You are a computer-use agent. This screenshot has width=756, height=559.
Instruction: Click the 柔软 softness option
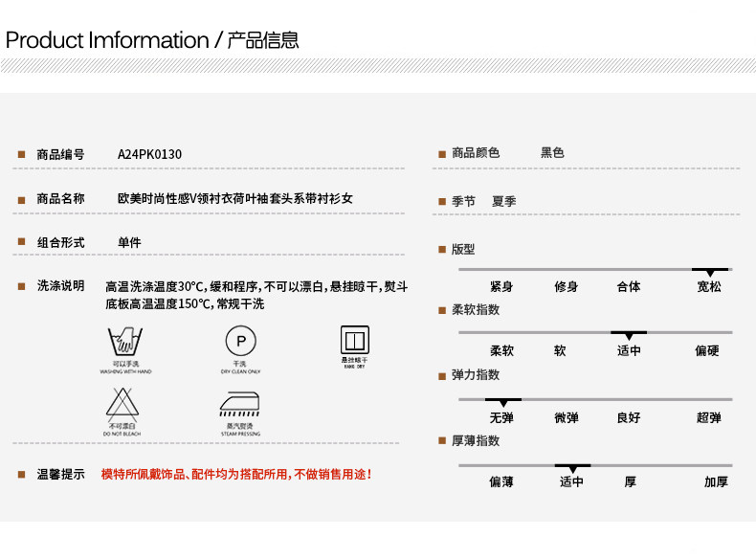pos(501,350)
